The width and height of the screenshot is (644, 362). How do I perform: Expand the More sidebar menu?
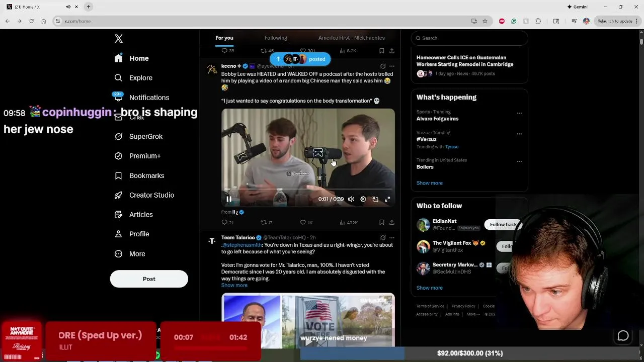130,254
